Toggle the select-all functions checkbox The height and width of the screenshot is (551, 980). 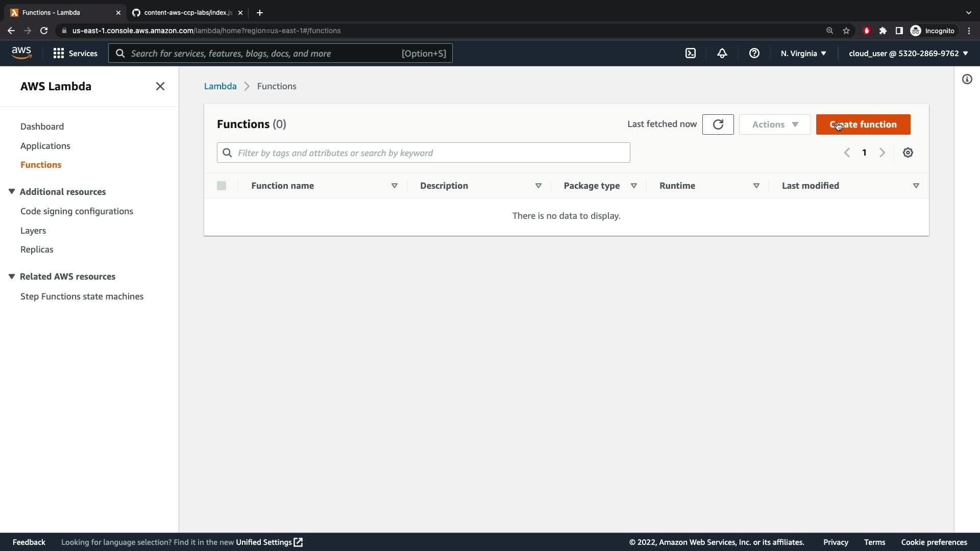pos(222,186)
